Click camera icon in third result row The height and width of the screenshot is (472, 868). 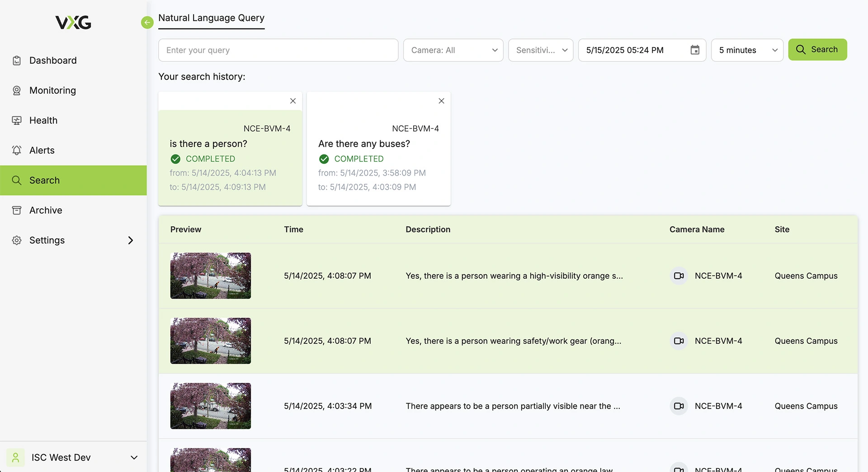click(x=679, y=406)
